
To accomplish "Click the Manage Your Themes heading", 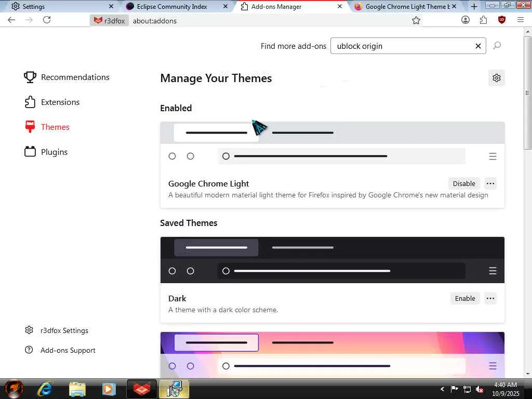I will [x=216, y=78].
